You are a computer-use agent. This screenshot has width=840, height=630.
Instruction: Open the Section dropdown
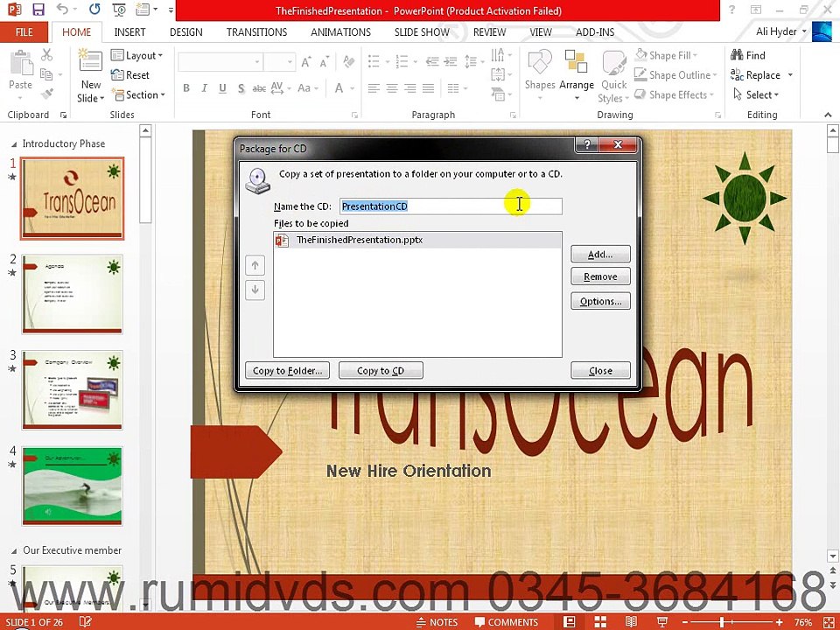click(138, 94)
